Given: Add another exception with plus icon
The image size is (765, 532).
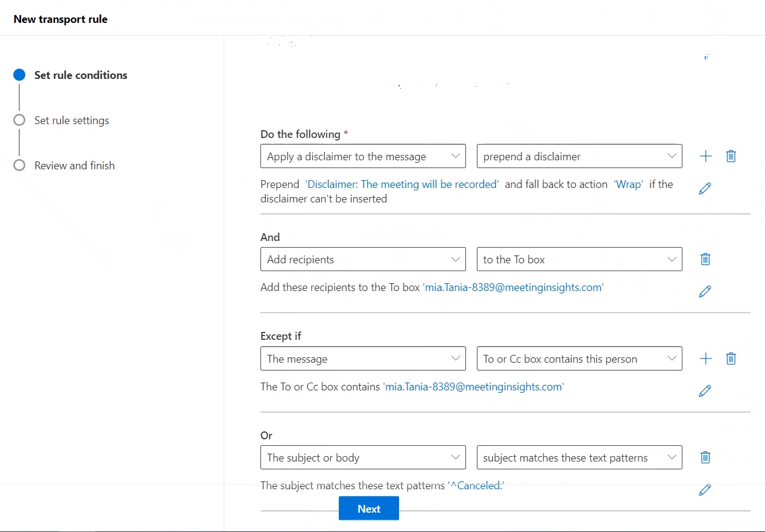Looking at the screenshot, I should [x=705, y=358].
